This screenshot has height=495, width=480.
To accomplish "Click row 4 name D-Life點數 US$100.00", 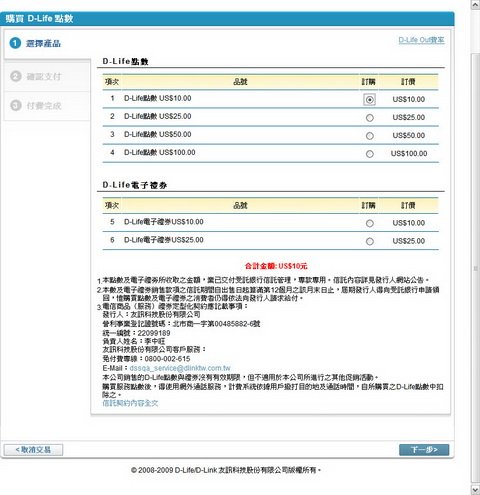I will click(159, 152).
